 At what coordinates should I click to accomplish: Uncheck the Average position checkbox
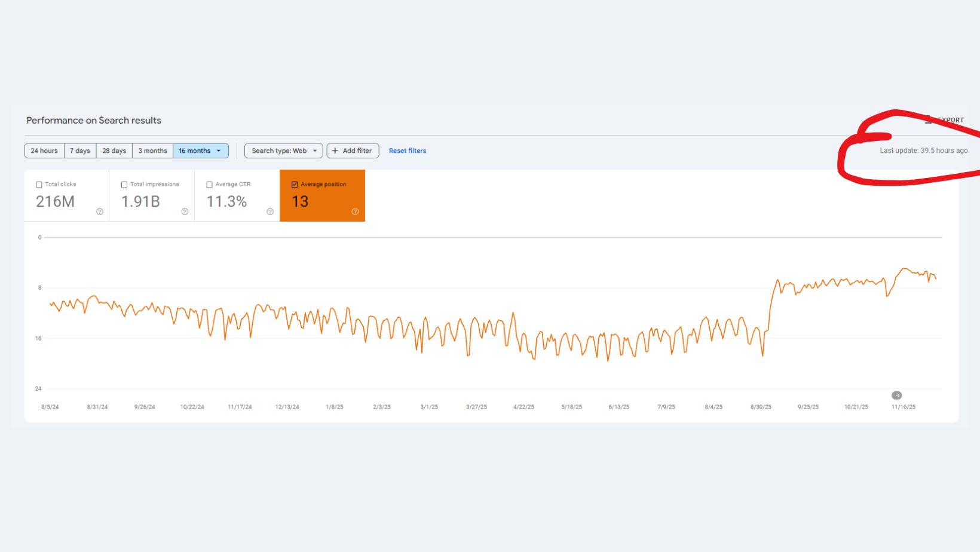tap(295, 185)
